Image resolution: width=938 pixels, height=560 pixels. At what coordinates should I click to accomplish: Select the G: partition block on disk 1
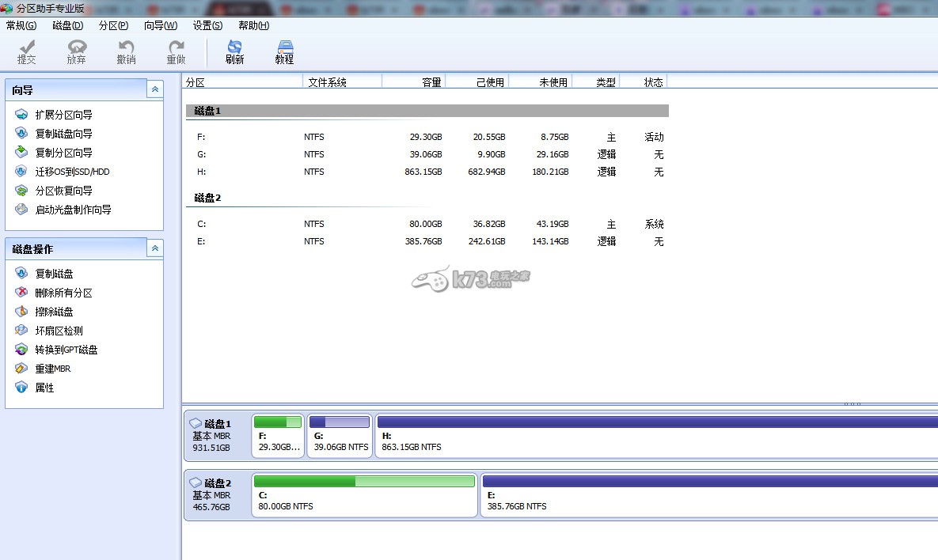(x=340, y=436)
